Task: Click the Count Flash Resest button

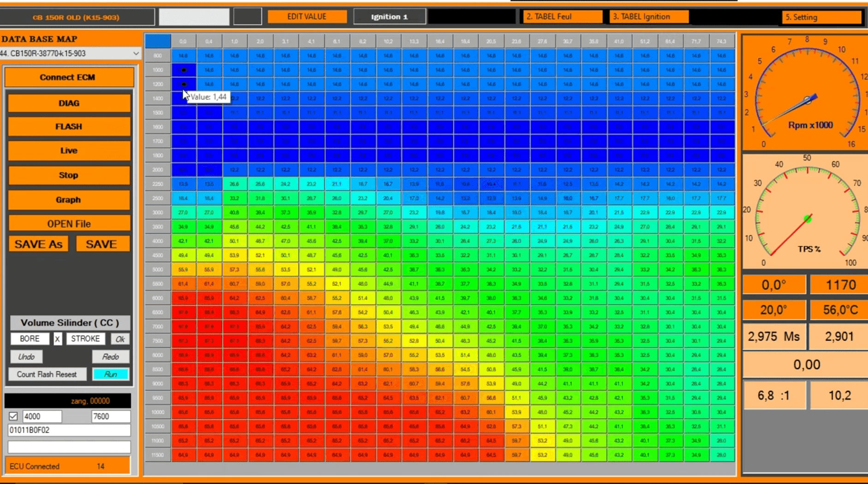Action: (47, 374)
